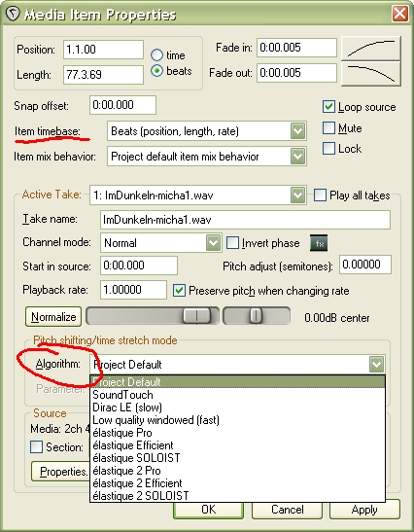The image size is (414, 532).
Task: Enable the Mute checkbox
Action: coord(328,128)
